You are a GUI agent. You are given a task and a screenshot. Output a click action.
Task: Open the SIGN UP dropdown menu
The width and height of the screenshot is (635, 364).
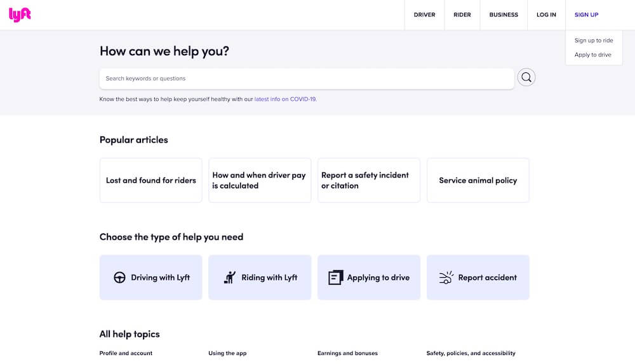click(x=586, y=15)
